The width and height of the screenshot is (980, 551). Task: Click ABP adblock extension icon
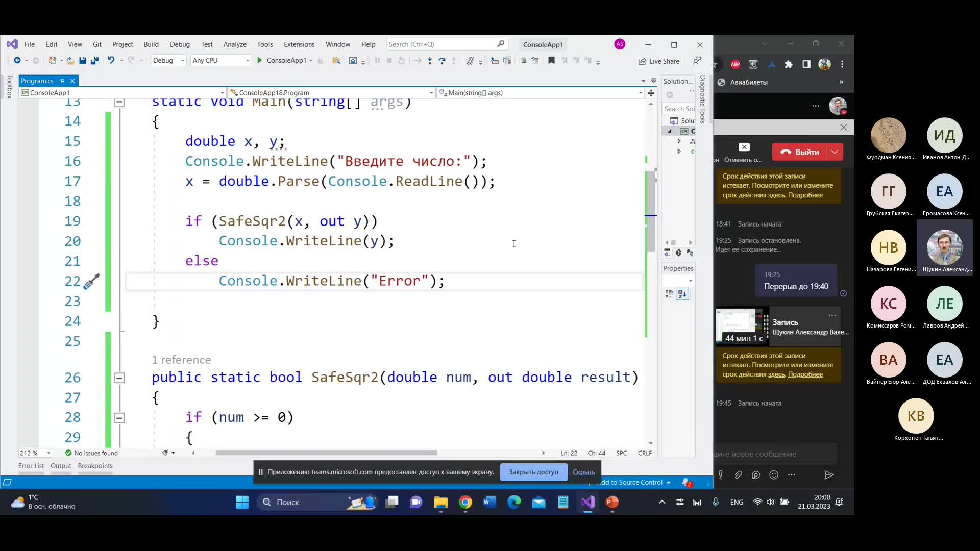click(x=735, y=64)
